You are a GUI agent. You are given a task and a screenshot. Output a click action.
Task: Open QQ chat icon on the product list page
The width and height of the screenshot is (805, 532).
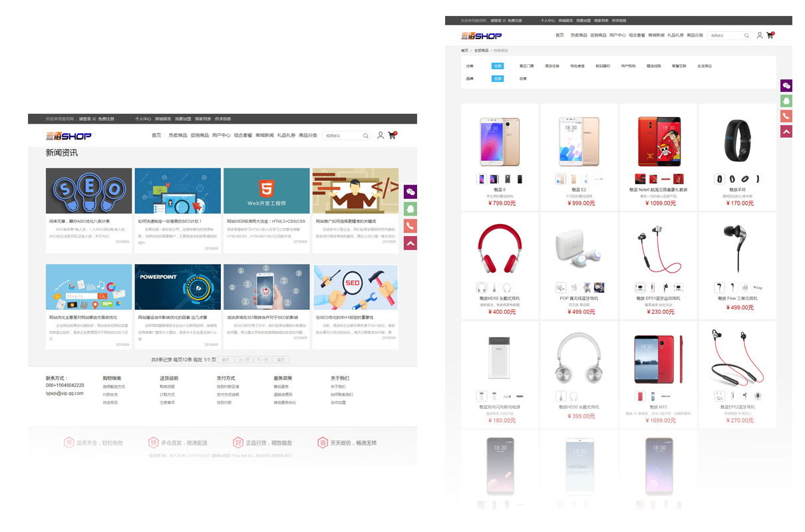tap(786, 101)
